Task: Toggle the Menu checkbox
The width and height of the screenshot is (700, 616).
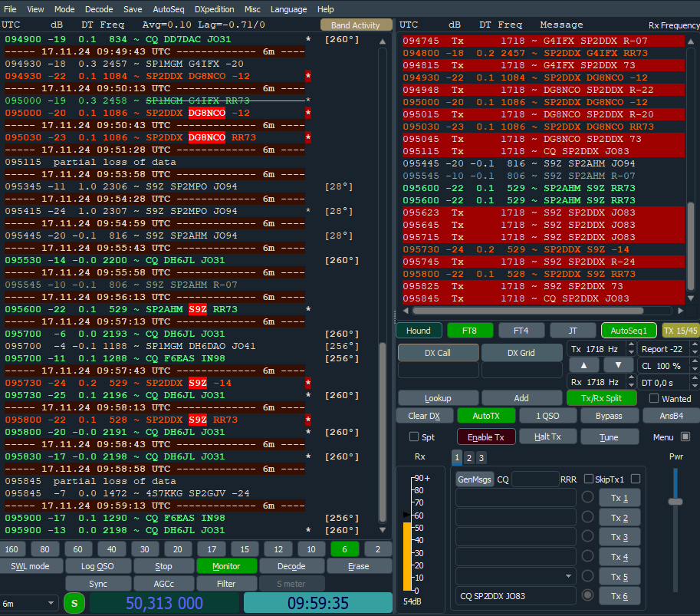Action: pyautogui.click(x=685, y=436)
